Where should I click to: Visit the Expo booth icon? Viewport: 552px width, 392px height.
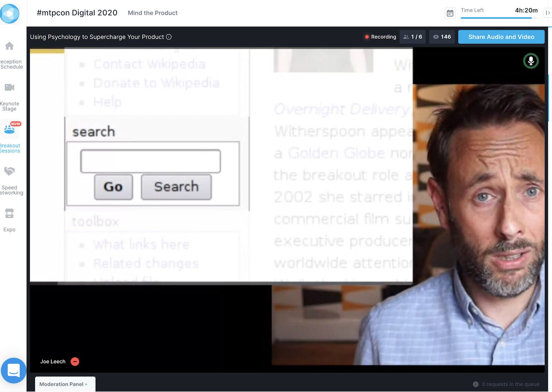(x=9, y=214)
